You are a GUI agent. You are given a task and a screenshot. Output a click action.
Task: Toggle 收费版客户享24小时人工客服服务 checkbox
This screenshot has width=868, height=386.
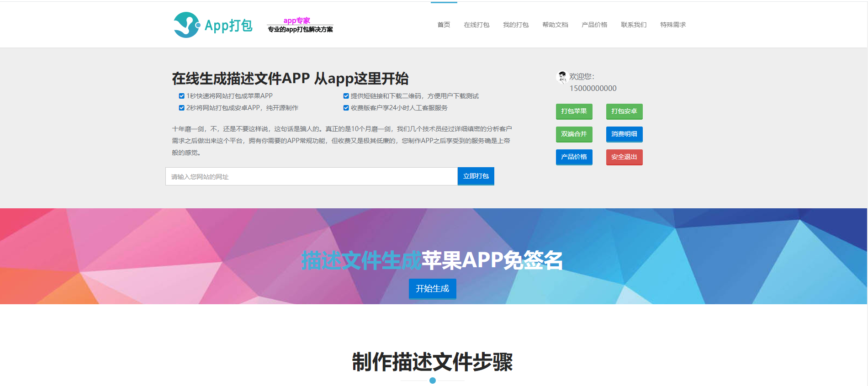[x=346, y=108]
